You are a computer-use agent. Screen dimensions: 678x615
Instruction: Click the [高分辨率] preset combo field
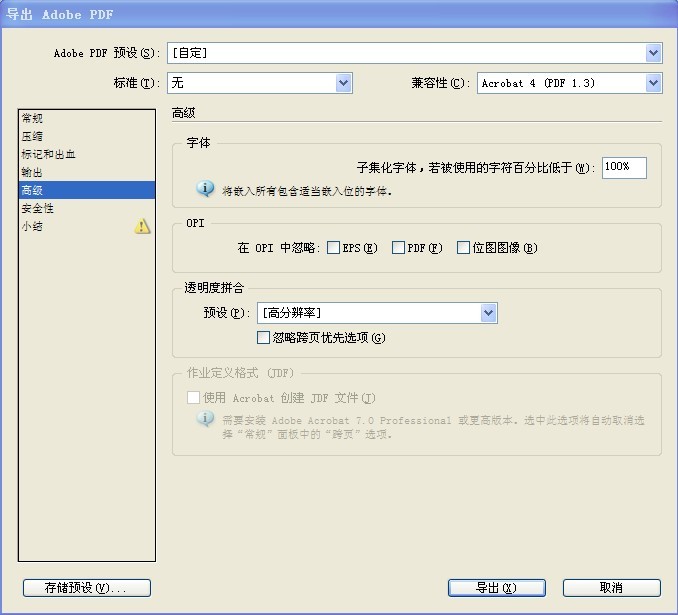(377, 313)
